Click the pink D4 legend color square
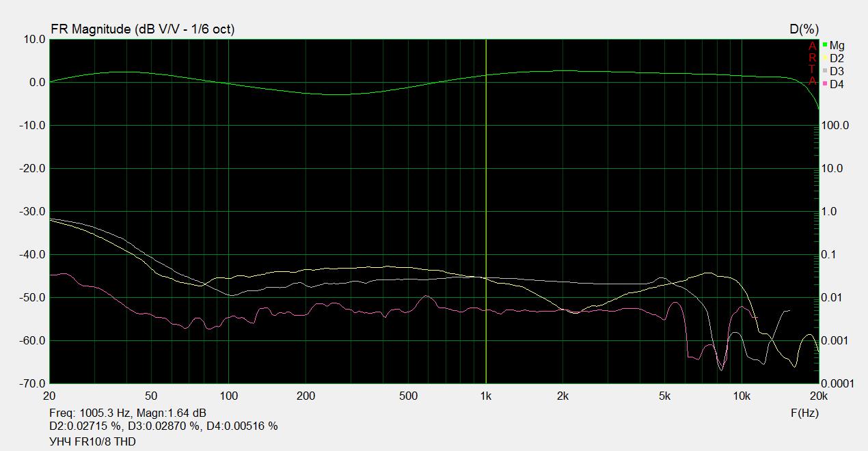The height and width of the screenshot is (451, 868). [825, 84]
